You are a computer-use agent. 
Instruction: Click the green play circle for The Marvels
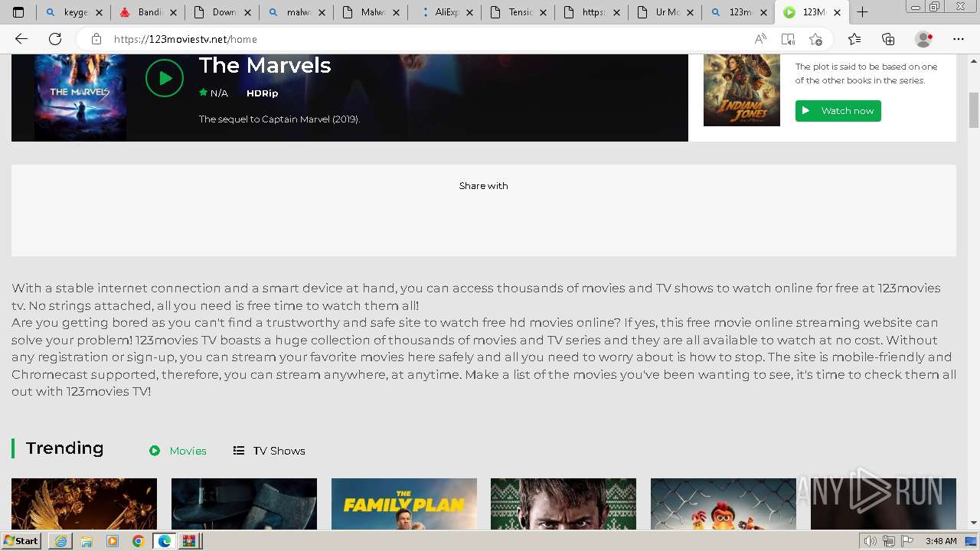(x=165, y=78)
